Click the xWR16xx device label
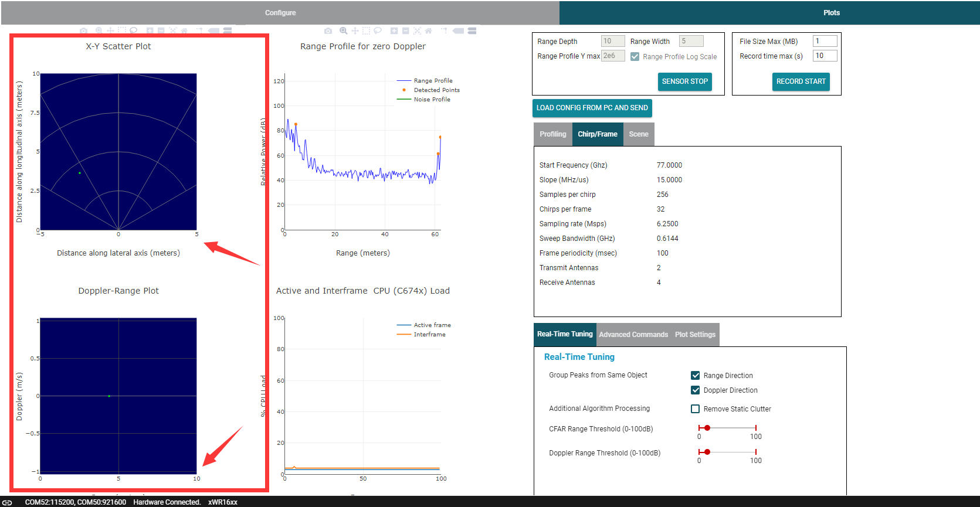The height and width of the screenshot is (507, 980). tap(223, 502)
